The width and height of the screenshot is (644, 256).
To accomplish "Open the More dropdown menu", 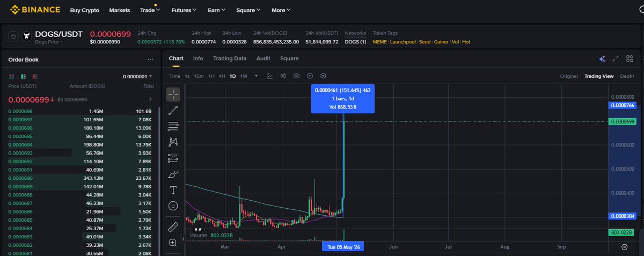I will [x=281, y=10].
